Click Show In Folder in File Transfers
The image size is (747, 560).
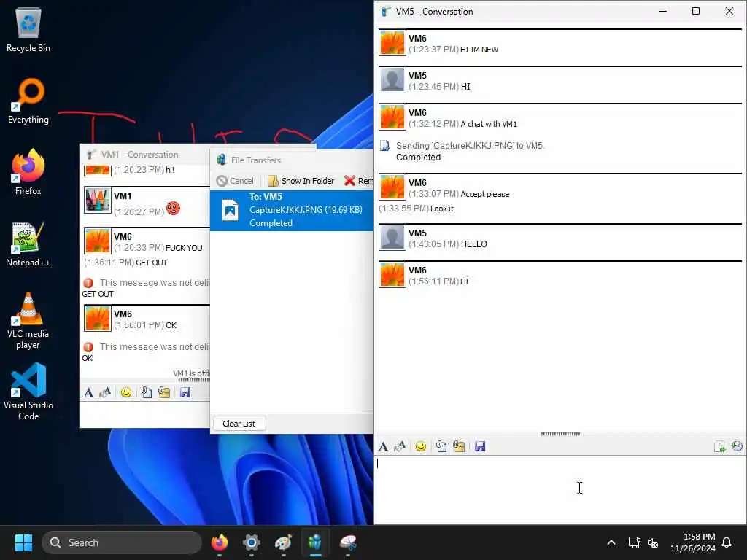301,181
